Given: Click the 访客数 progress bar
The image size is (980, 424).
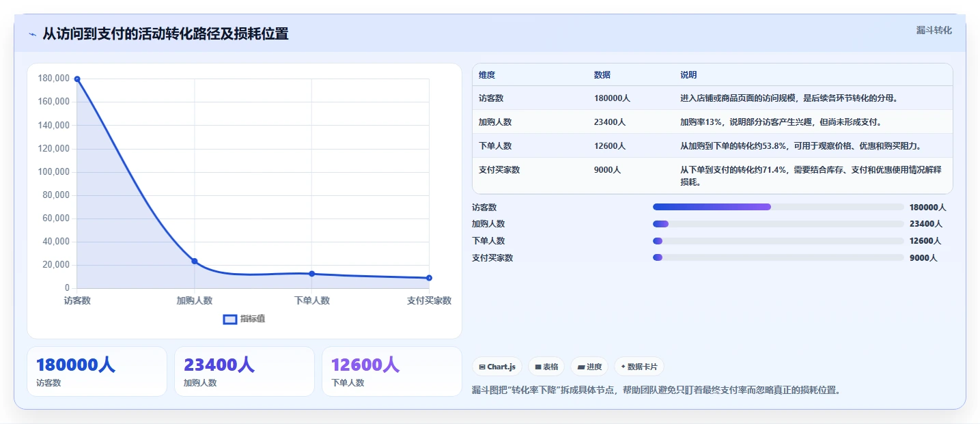Looking at the screenshot, I should point(779,207).
